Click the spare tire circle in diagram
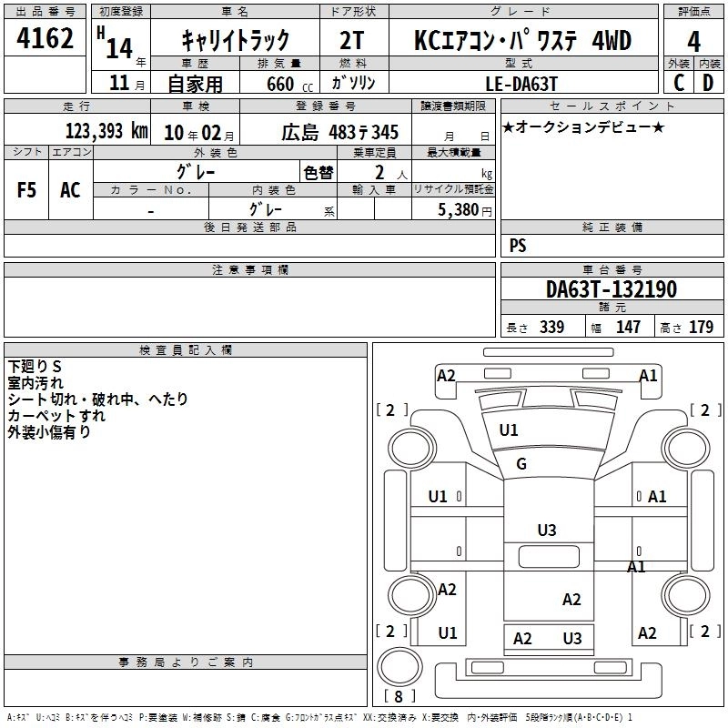The height and width of the screenshot is (728, 728). click(x=399, y=667)
